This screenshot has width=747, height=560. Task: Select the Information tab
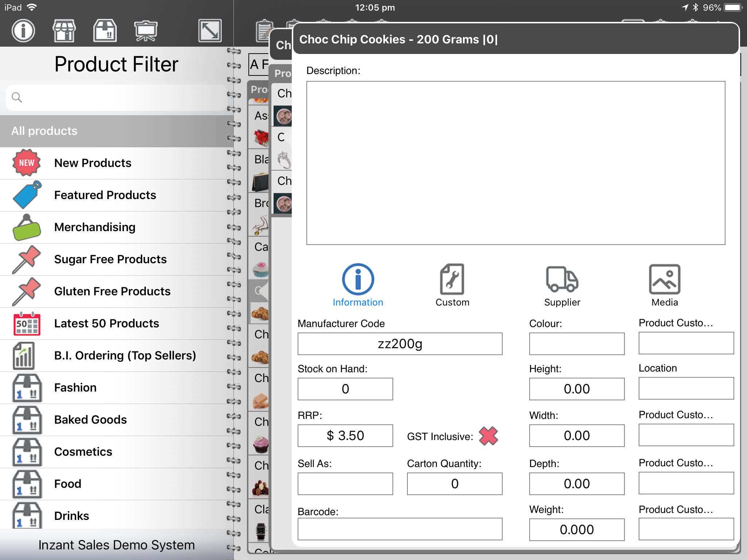coord(358,285)
